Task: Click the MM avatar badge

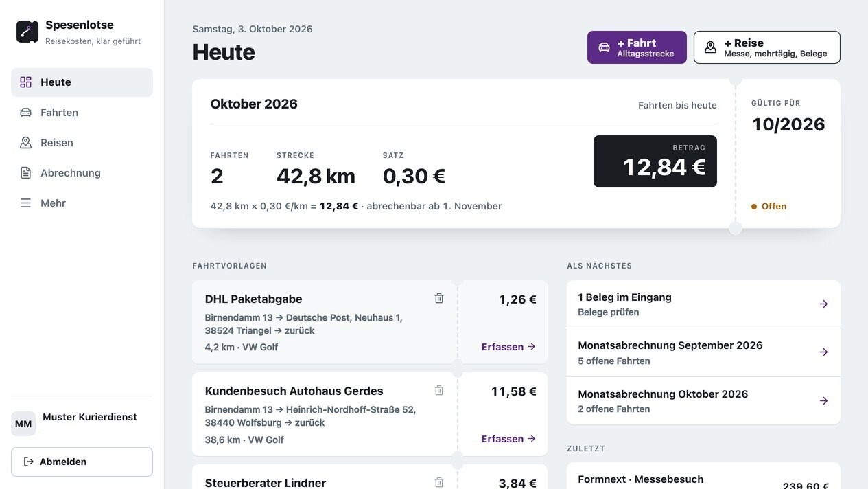Action: click(x=23, y=424)
